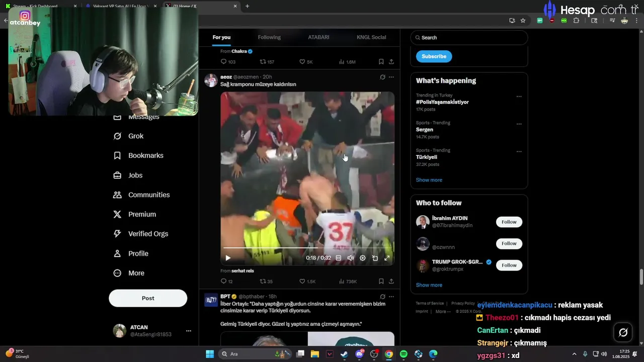The height and width of the screenshot is (362, 644).
Task: Open the KNGL Social tab
Action: [371, 37]
